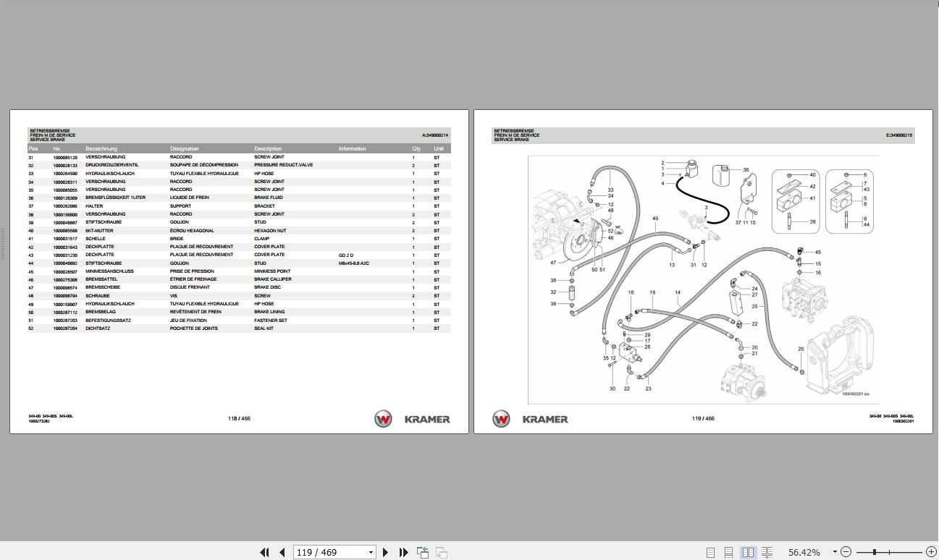Screen dimensions: 939x560
Task: Click 'GD 2 D' information cell
Action: click(x=346, y=255)
